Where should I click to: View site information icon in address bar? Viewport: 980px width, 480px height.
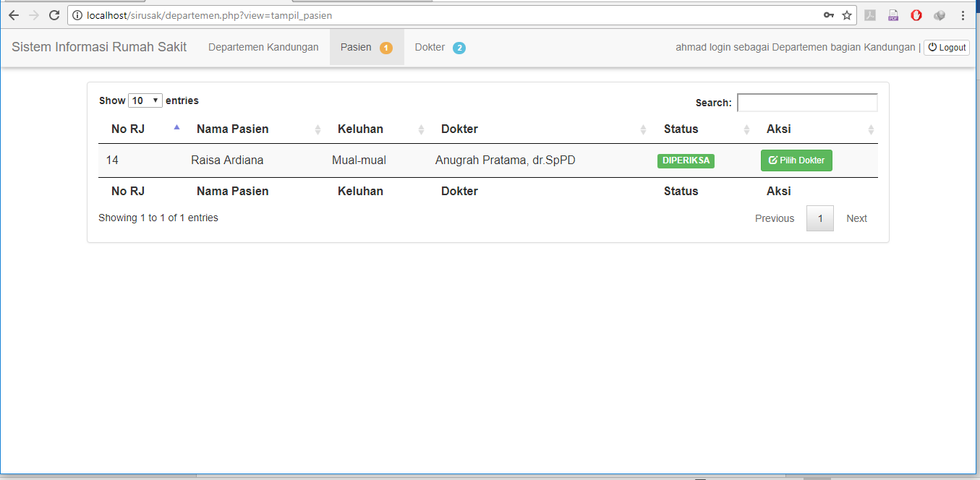tap(78, 15)
